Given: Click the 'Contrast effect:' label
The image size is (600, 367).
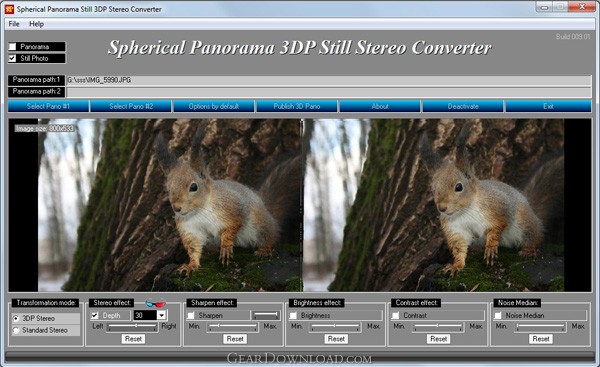Looking at the screenshot, I should 416,303.
